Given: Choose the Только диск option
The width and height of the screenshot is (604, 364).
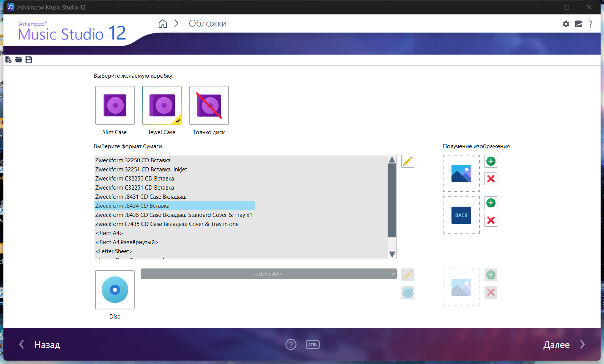Looking at the screenshot, I should pos(209,105).
